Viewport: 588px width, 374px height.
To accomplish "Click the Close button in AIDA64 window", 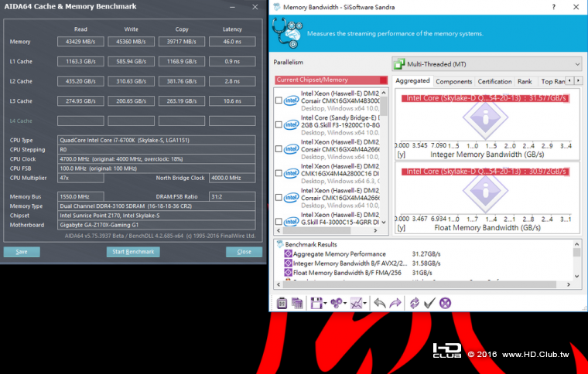I will tap(244, 252).
